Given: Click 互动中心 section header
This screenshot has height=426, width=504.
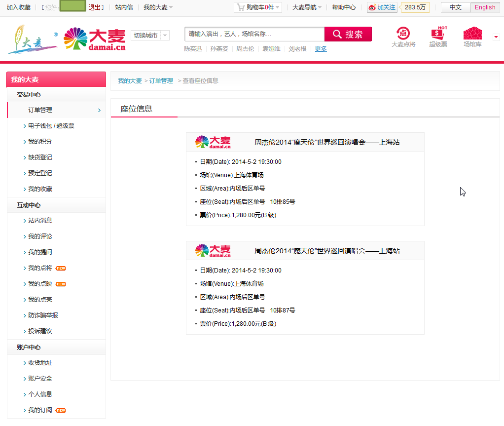Looking at the screenshot, I should pyautogui.click(x=29, y=205).
